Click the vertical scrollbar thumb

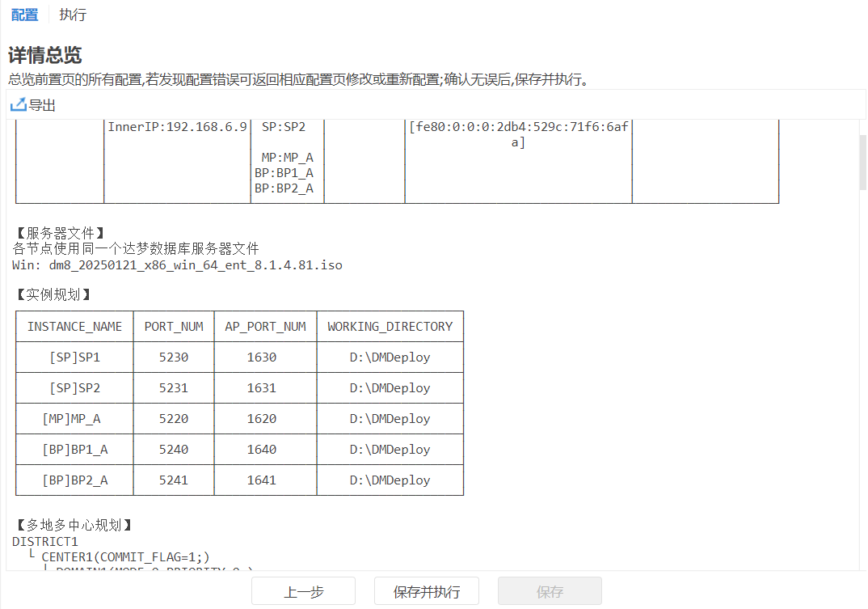click(862, 162)
